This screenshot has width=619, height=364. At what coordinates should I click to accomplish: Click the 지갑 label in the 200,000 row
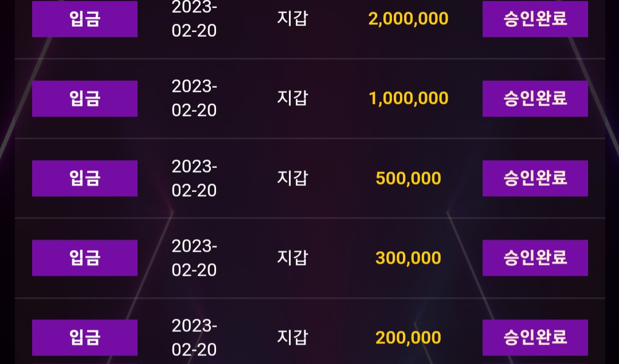click(x=292, y=337)
